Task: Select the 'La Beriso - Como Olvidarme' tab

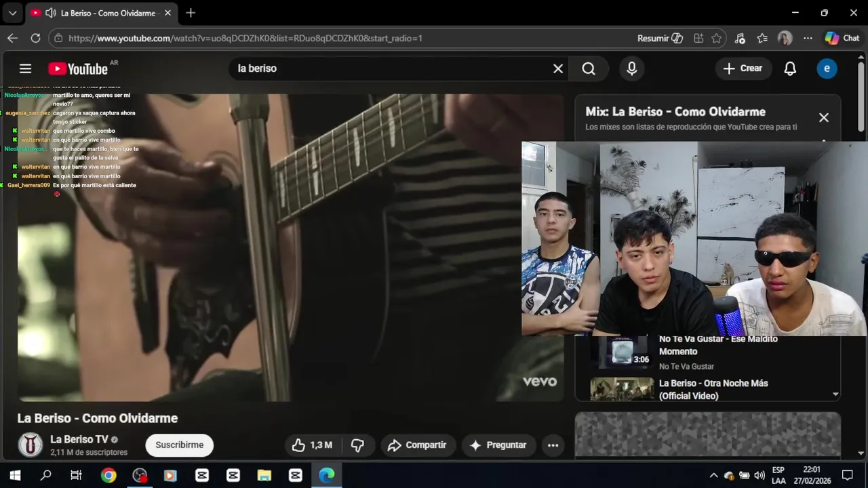Action: tap(102, 13)
